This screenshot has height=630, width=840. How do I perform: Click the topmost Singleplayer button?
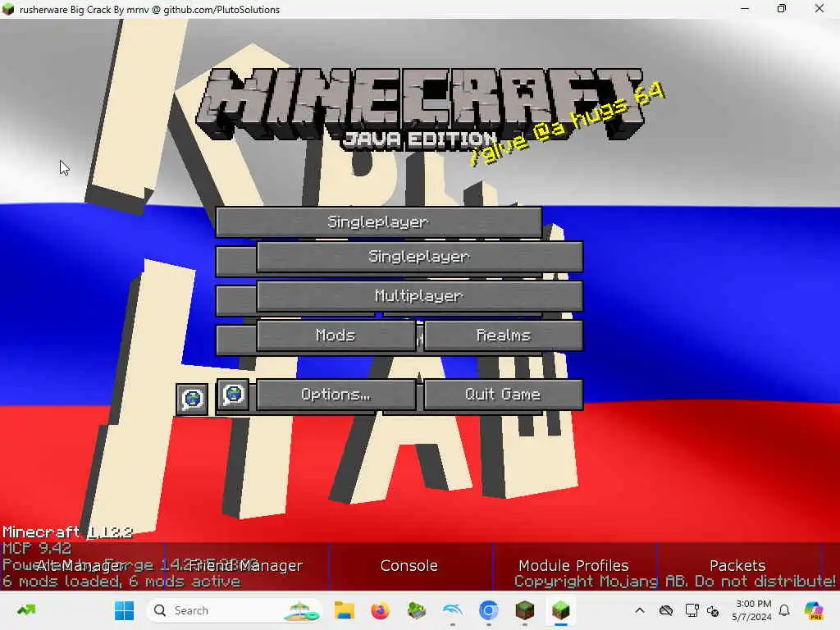click(378, 221)
